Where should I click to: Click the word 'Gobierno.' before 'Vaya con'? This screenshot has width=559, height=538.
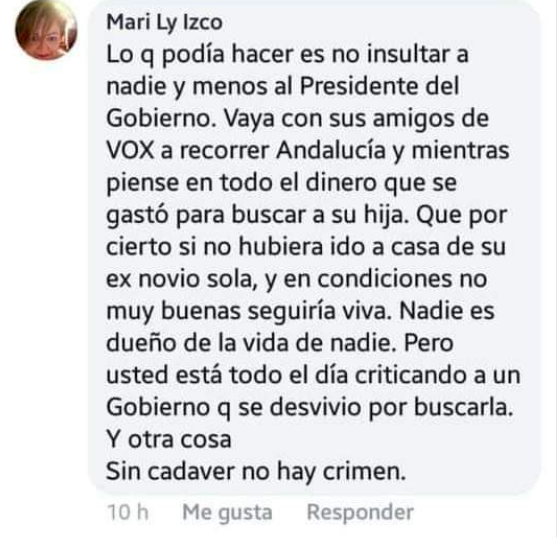(x=161, y=118)
